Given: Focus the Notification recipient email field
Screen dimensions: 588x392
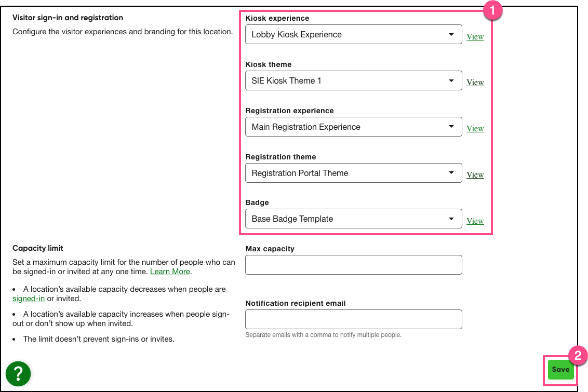Looking at the screenshot, I should pos(353,319).
